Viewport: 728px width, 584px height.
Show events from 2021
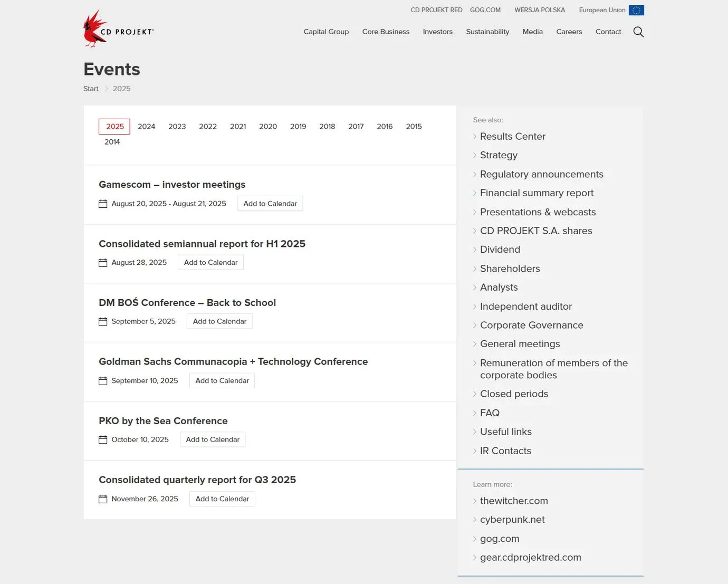(238, 127)
